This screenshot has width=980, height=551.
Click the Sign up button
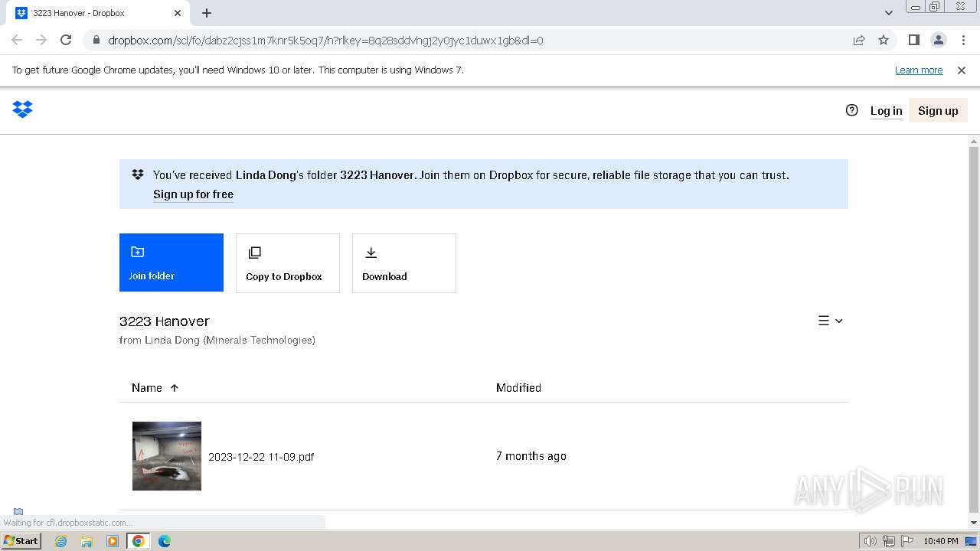tap(938, 110)
